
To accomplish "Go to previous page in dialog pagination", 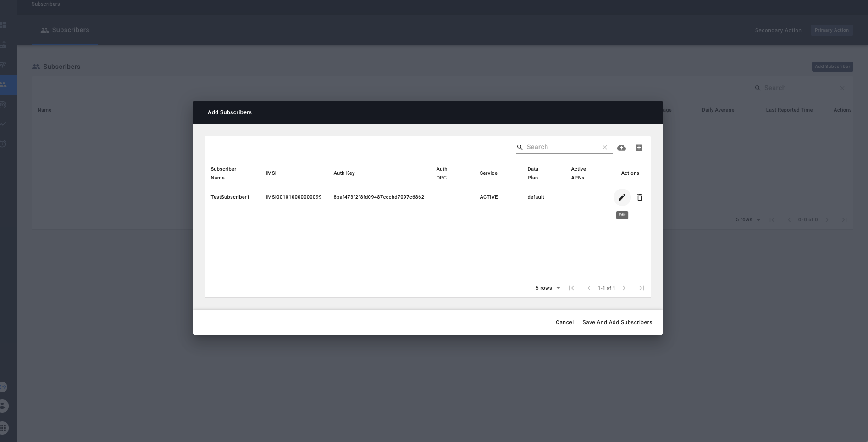I will click(x=589, y=288).
